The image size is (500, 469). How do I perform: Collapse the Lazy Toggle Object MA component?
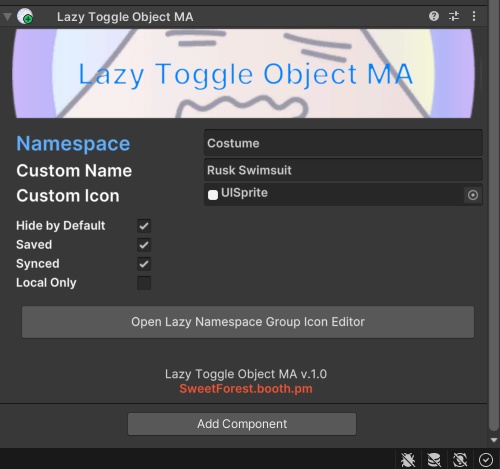(x=7, y=16)
